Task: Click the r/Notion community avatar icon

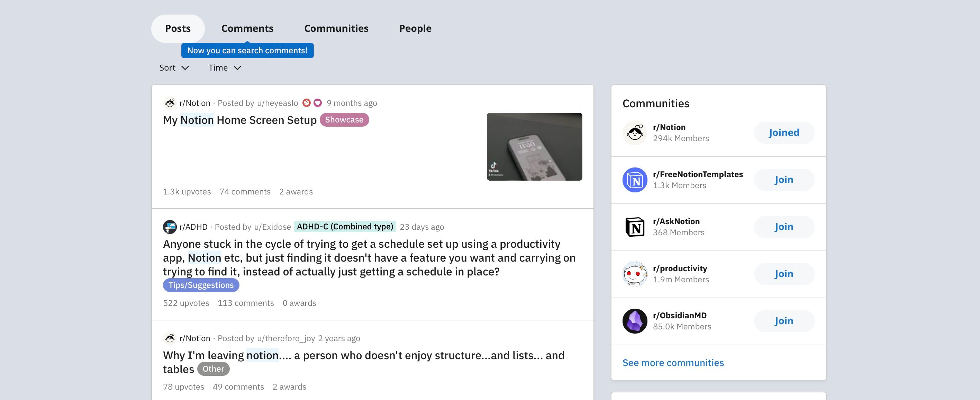Action: point(635,133)
